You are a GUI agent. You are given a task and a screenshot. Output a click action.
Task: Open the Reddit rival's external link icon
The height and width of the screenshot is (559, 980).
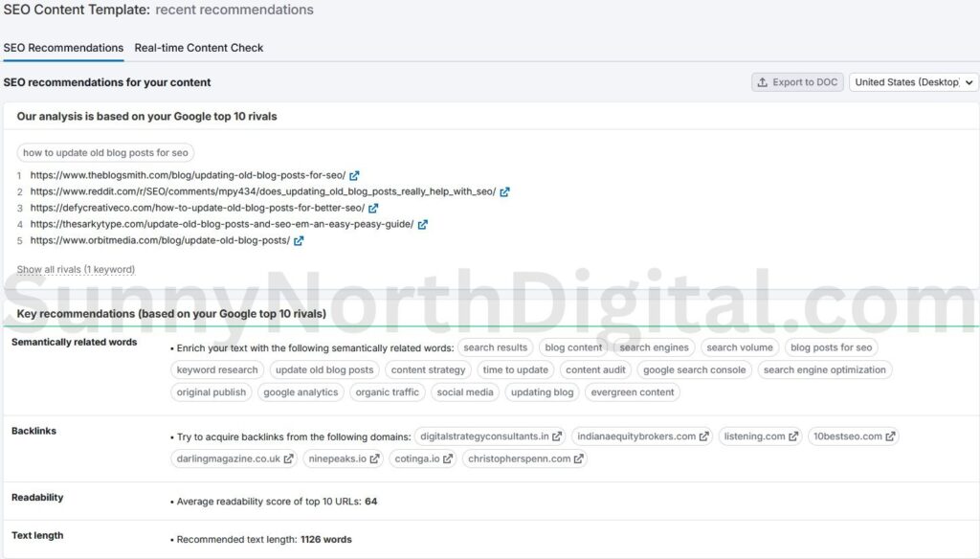(x=504, y=191)
